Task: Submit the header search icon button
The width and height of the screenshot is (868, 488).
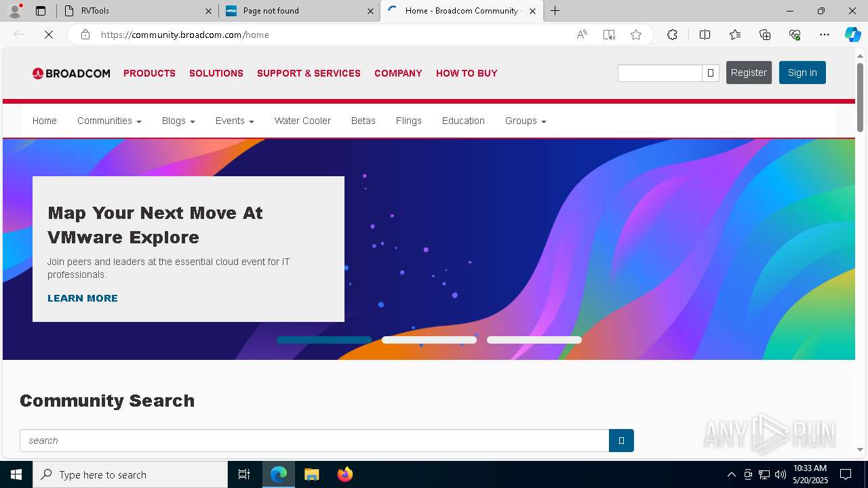Action: (711, 73)
